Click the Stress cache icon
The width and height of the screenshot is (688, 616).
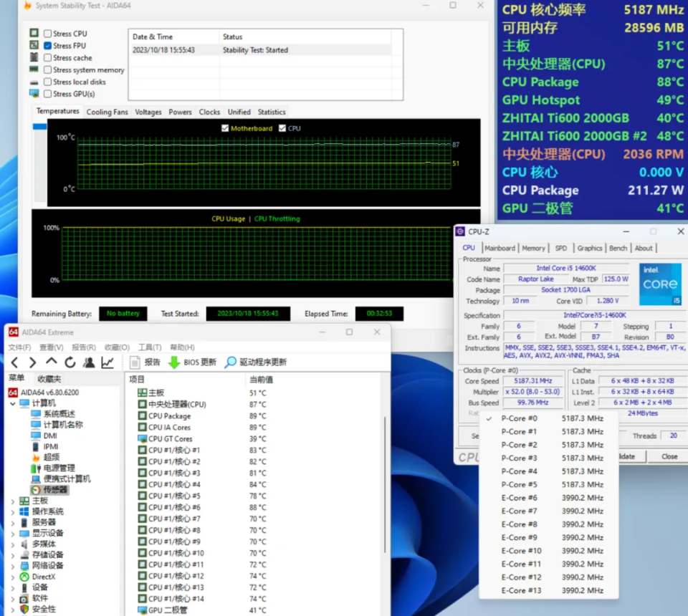[x=34, y=57]
